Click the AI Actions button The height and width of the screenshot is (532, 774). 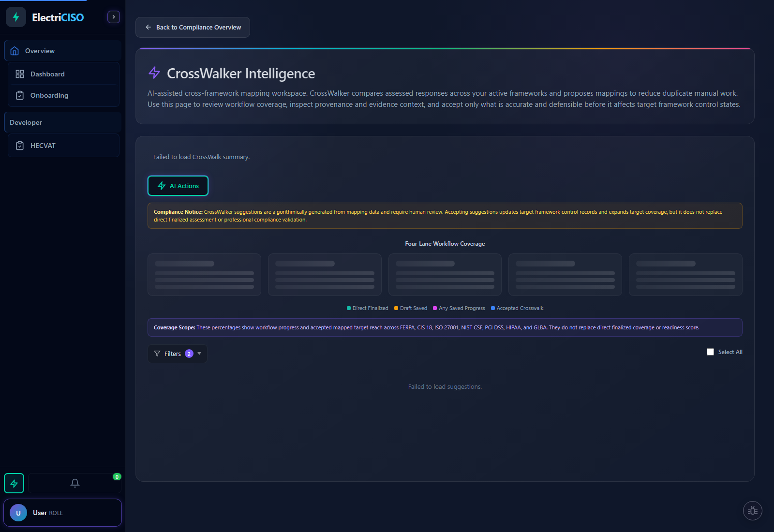pyautogui.click(x=178, y=186)
